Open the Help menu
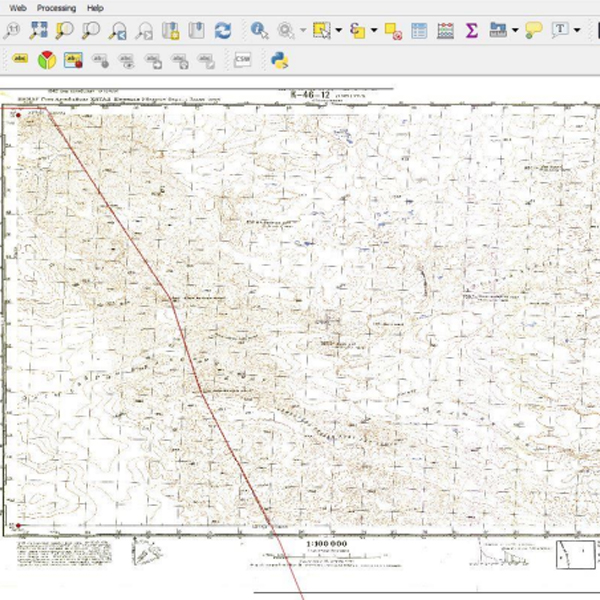The width and height of the screenshot is (600, 600). 95,7
